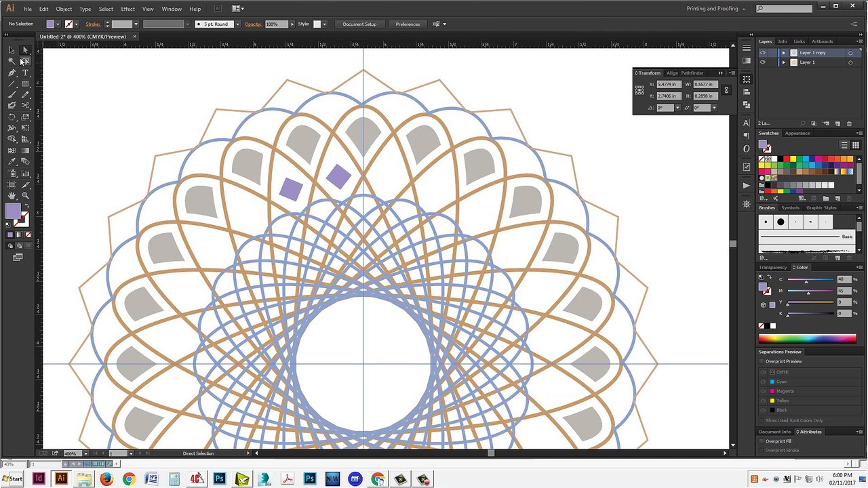The height and width of the screenshot is (488, 868).
Task: Select the Magic Wand tool
Action: 12,61
